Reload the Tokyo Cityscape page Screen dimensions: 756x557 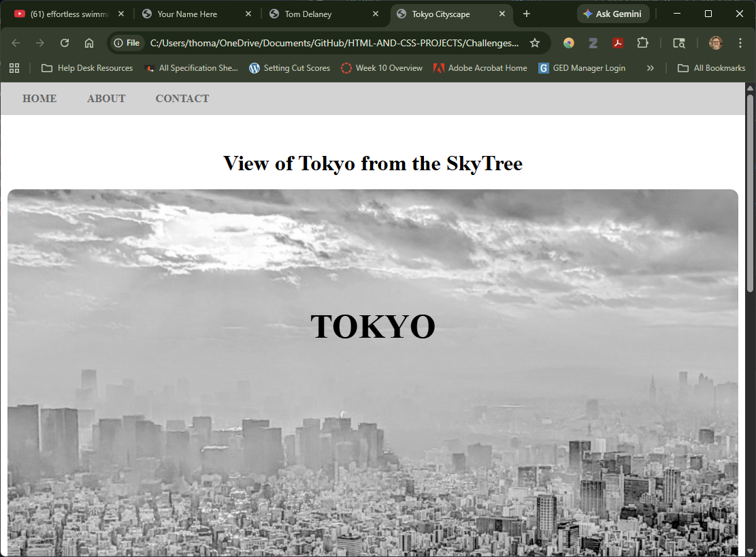[64, 42]
